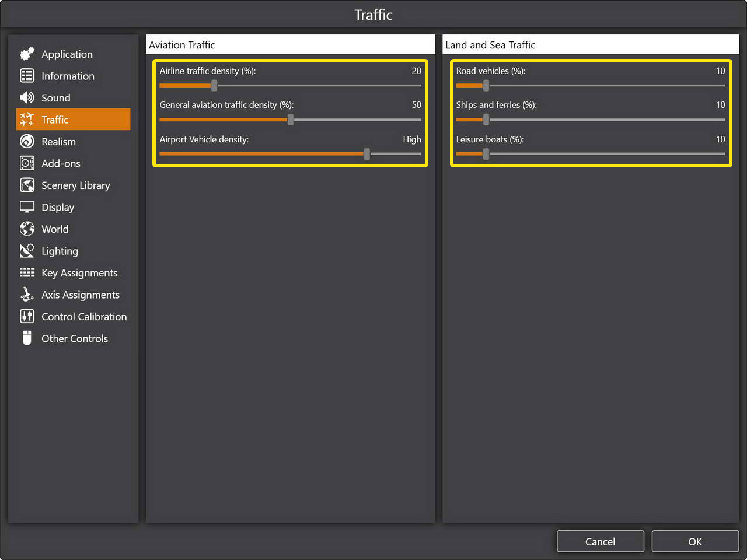Click the Axis Assignments joystick icon
747x560 pixels.
coord(27,295)
